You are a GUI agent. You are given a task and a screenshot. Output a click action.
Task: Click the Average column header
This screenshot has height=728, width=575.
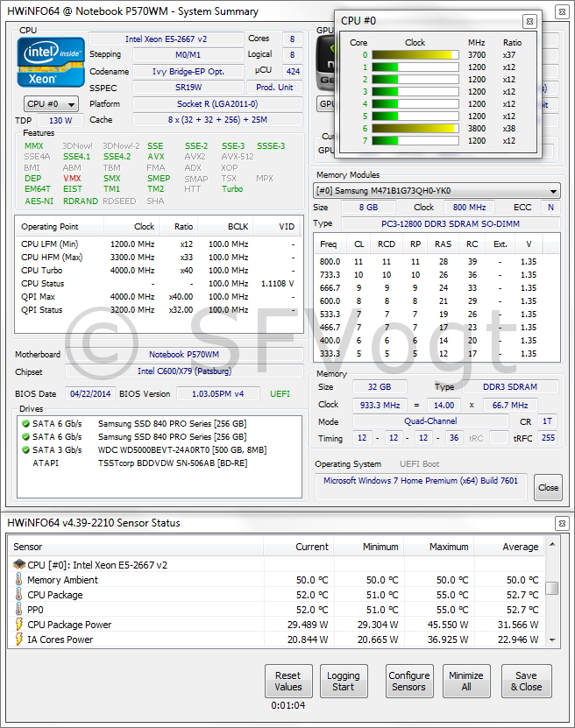[509, 547]
